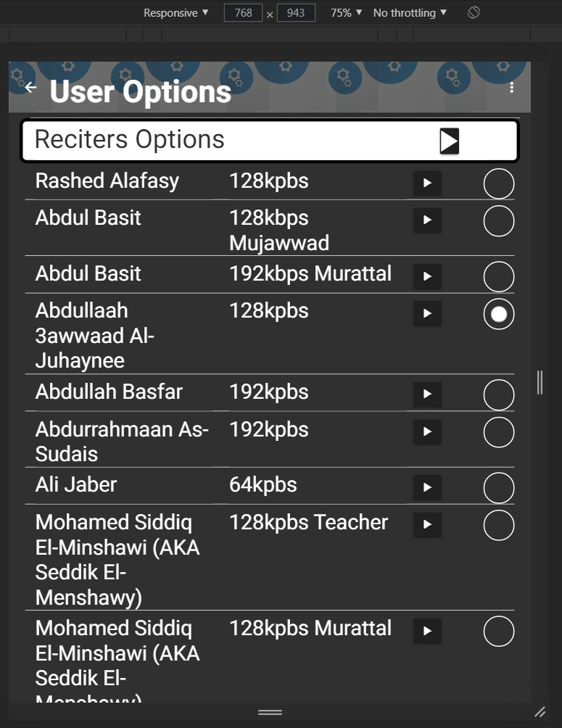Screen dimensions: 562x728
Task: Expand the Reciters Options section arrow
Action: [x=450, y=141]
